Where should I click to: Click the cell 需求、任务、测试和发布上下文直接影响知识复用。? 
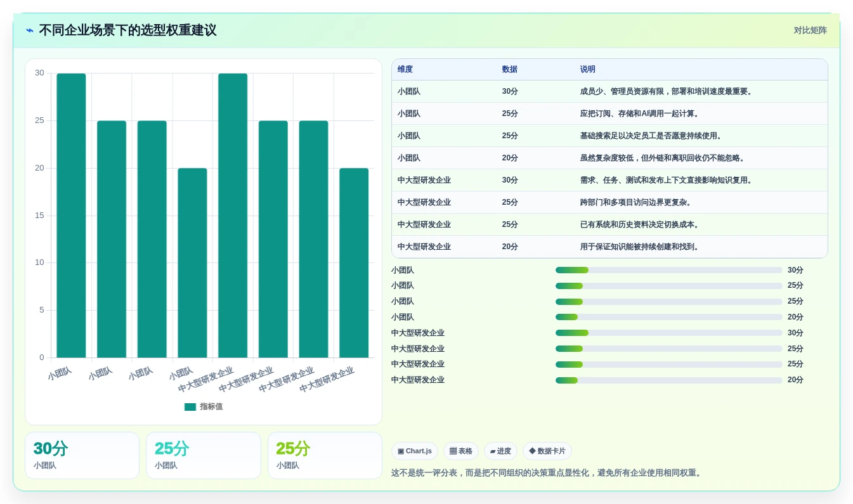click(x=667, y=180)
